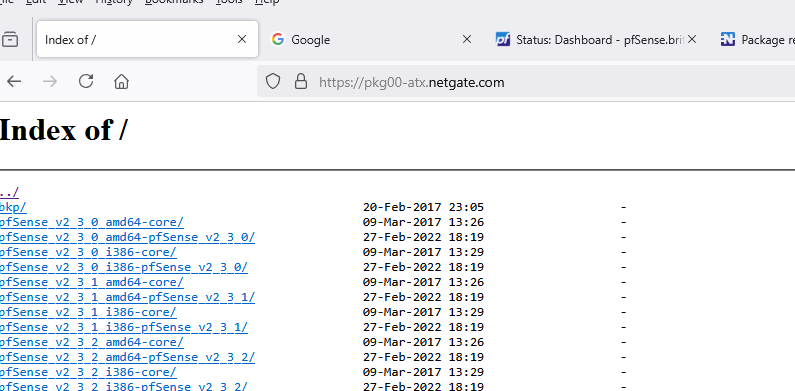This screenshot has height=391, width=795.
Task: Open pfSense_v2_3_1_i386-pfSense_v2_3_1/ link
Action: 124,327
